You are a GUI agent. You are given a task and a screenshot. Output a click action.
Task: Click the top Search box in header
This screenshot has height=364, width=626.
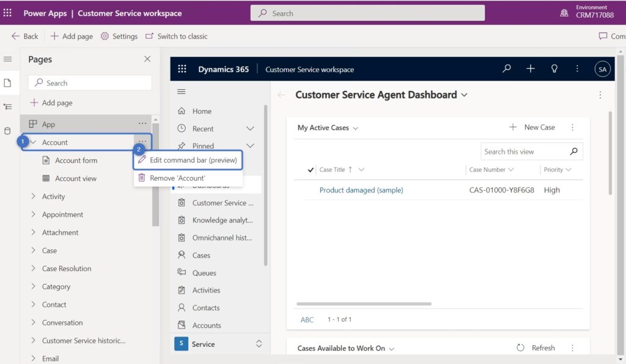click(x=367, y=13)
